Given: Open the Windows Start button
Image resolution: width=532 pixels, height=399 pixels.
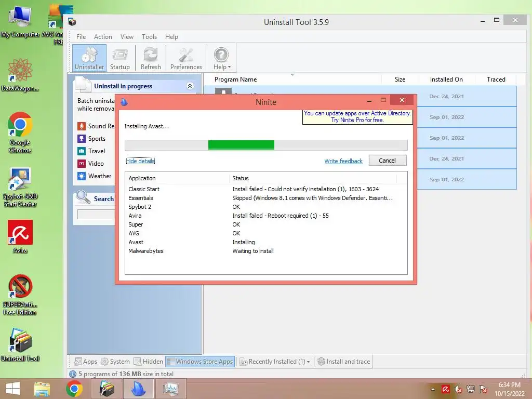Looking at the screenshot, I should point(13,389).
